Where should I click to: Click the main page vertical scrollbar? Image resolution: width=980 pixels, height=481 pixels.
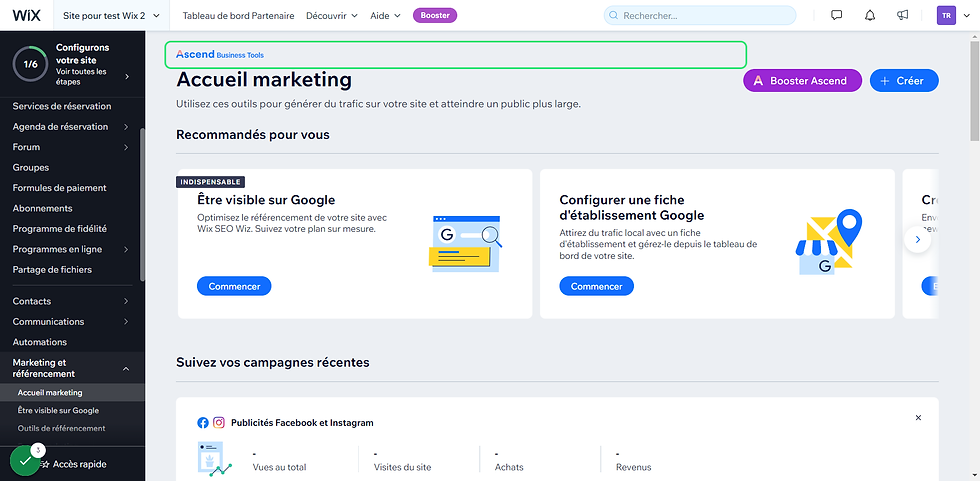pos(974,89)
